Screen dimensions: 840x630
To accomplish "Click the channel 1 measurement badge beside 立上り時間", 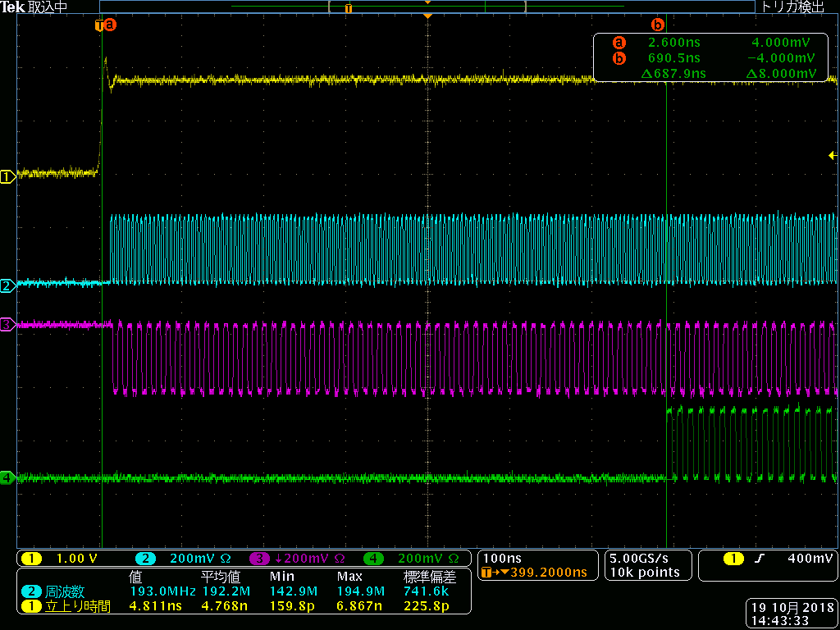I will tap(32, 606).
